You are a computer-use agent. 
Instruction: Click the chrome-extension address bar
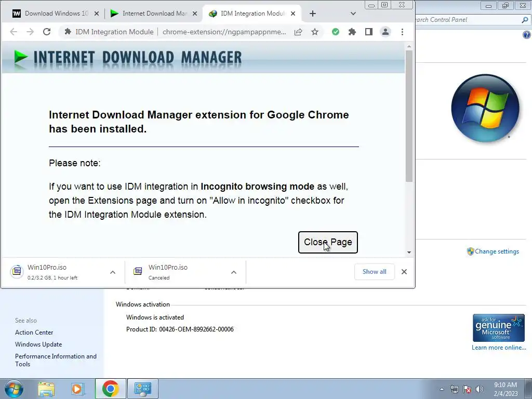point(224,32)
